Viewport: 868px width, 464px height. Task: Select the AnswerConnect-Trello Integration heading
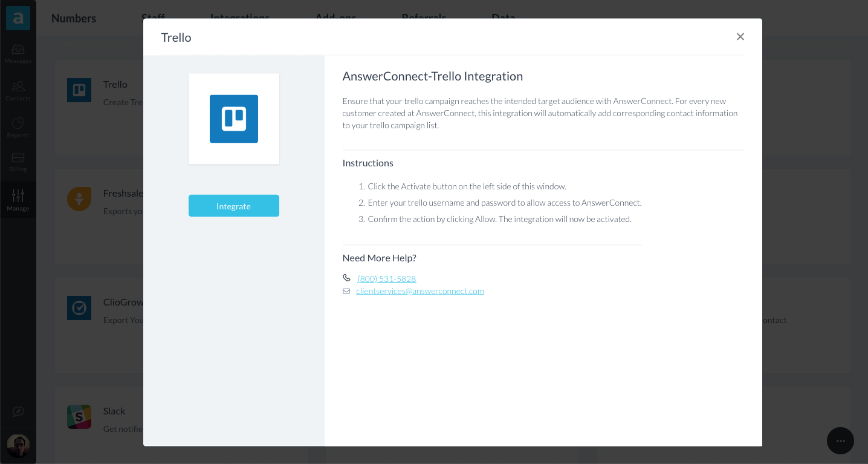(x=432, y=76)
